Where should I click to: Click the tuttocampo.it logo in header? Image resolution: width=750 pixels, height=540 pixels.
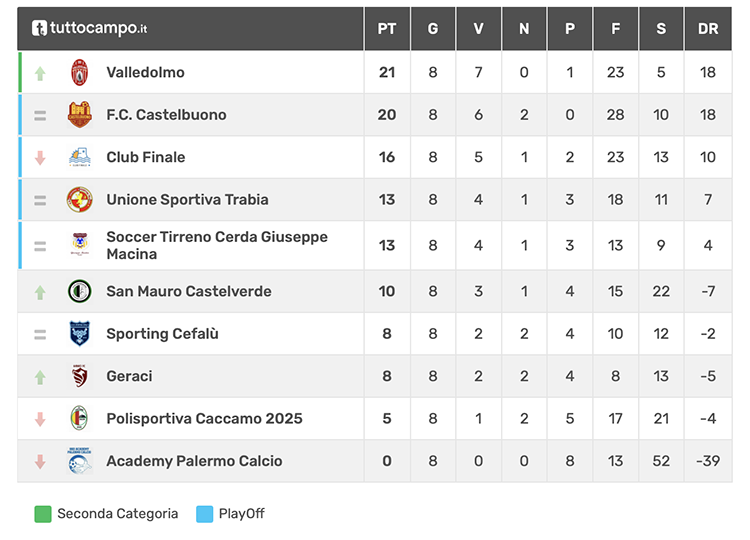click(90, 28)
